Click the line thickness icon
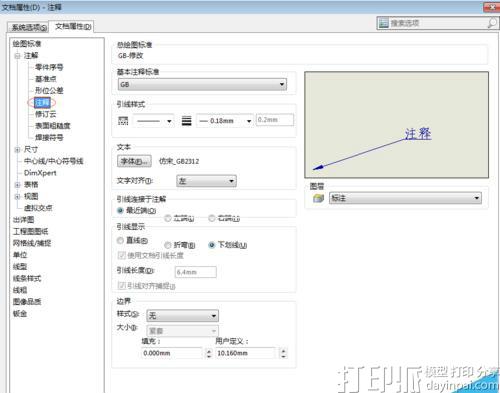This screenshot has width=500, height=393. pyautogui.click(x=186, y=121)
